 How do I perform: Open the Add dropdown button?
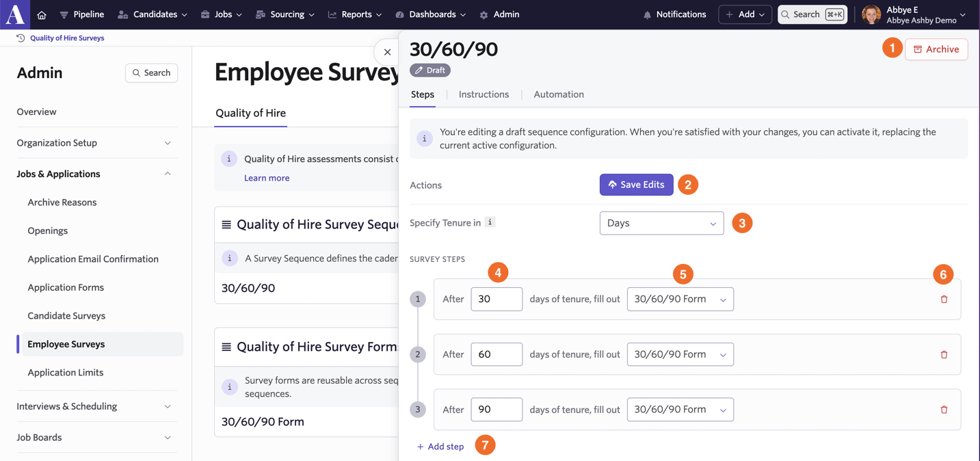pos(745,14)
